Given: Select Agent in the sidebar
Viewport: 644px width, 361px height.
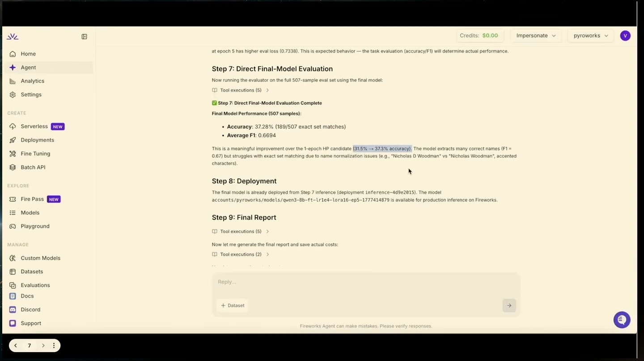Looking at the screenshot, I should tap(49, 68).
